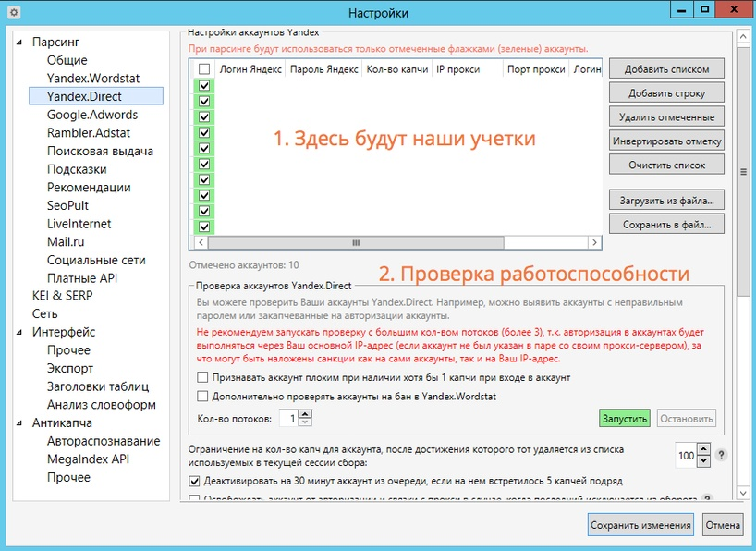Viewport: 756px width, 551px height.
Task: Open Социальные сети settings
Action: click(x=96, y=260)
